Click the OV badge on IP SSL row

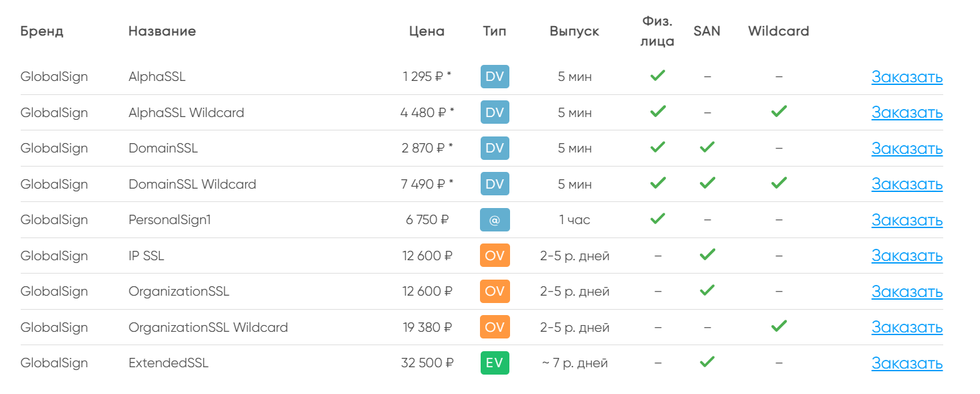pyautogui.click(x=495, y=256)
